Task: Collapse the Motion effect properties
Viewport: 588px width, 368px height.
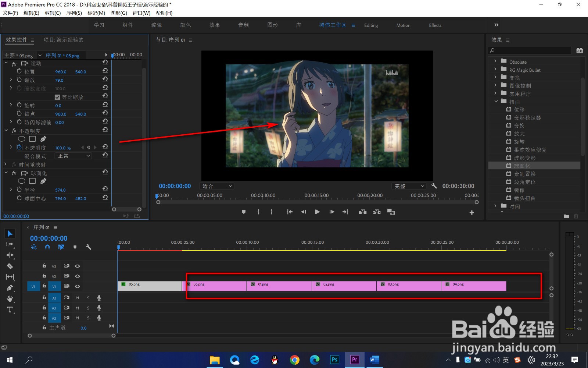Action: [6, 63]
